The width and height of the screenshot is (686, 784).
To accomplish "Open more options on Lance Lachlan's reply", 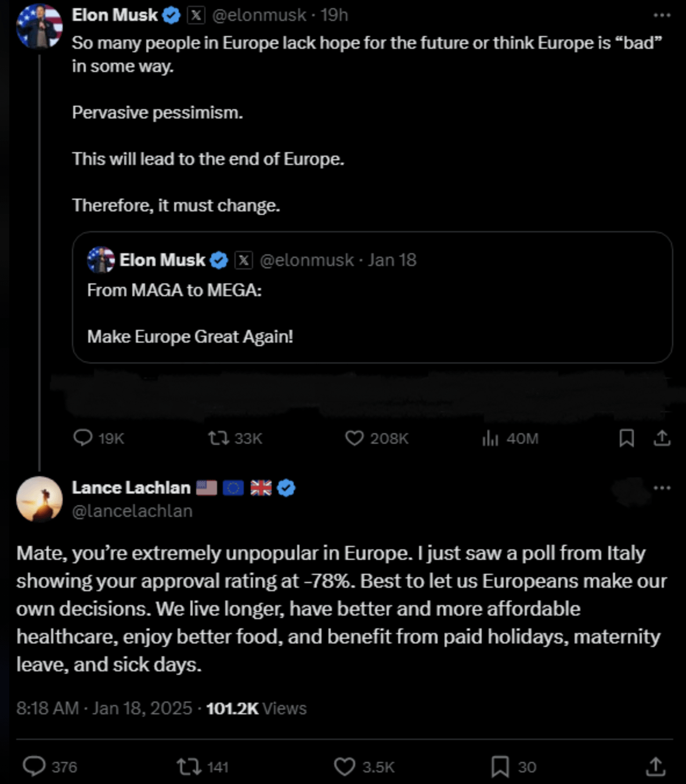I will [x=662, y=488].
